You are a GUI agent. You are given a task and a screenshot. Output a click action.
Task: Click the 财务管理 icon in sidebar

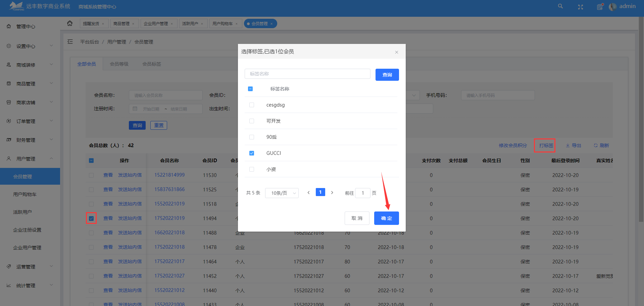pos(9,140)
